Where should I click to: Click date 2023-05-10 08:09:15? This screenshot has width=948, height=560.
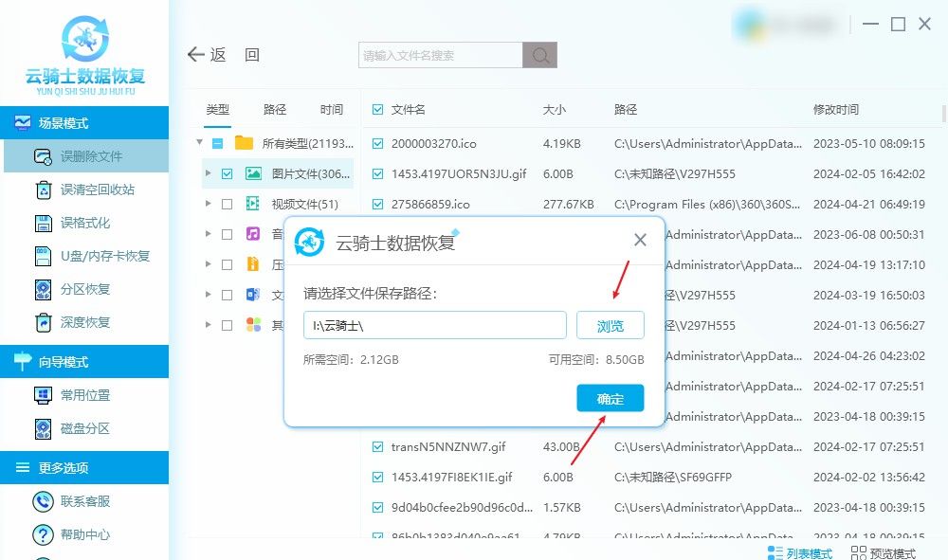coord(868,144)
